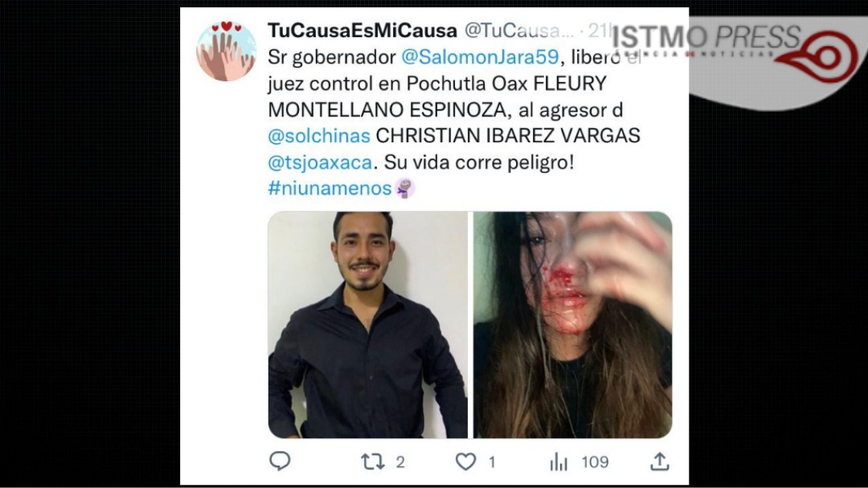Screen dimensions: 868x488
Task: Open the #niunamenos hashtag
Action: point(330,188)
